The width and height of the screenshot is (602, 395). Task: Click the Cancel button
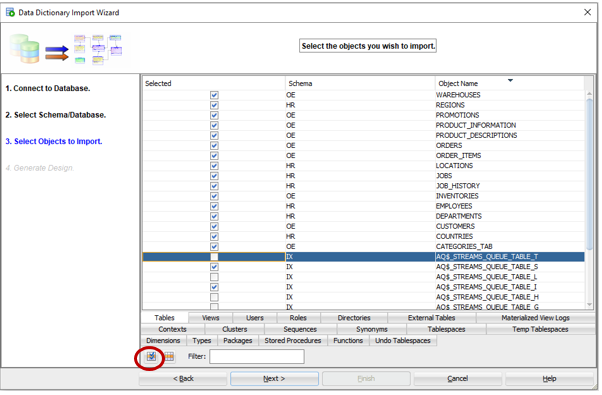coord(458,378)
